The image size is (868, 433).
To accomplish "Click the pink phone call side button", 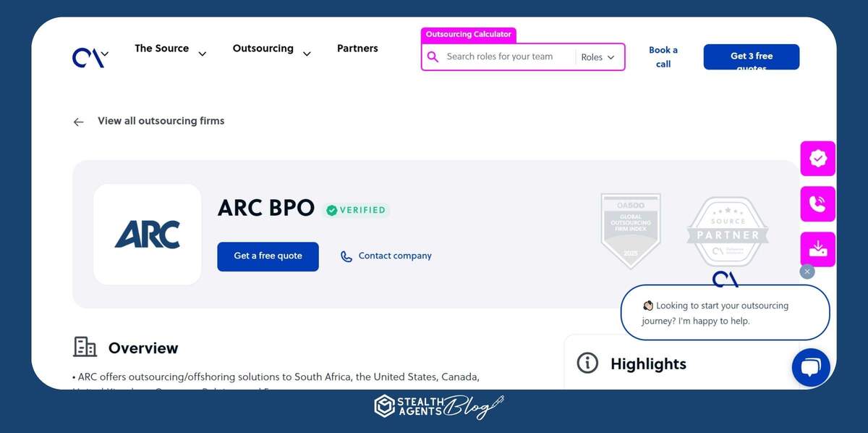I will coord(818,204).
